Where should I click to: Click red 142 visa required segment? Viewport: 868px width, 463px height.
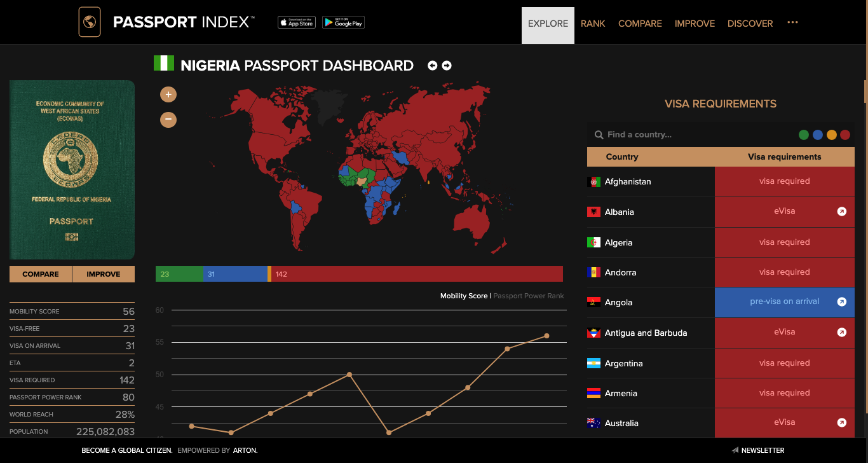click(x=417, y=274)
